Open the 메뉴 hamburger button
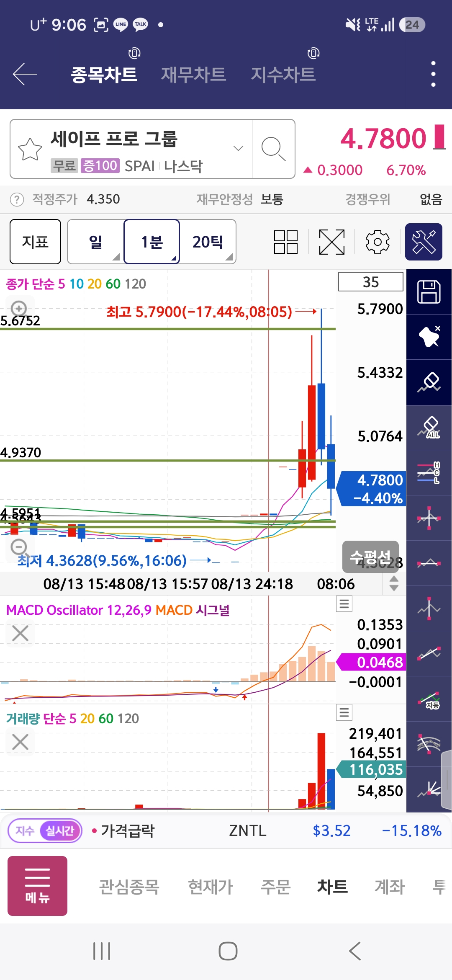Image resolution: width=452 pixels, height=980 pixels. (37, 886)
